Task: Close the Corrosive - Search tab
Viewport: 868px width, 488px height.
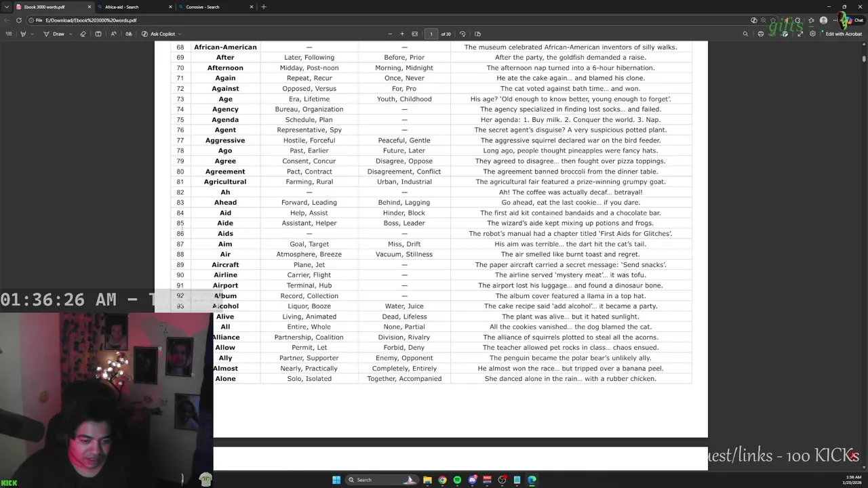Action: pos(252,7)
